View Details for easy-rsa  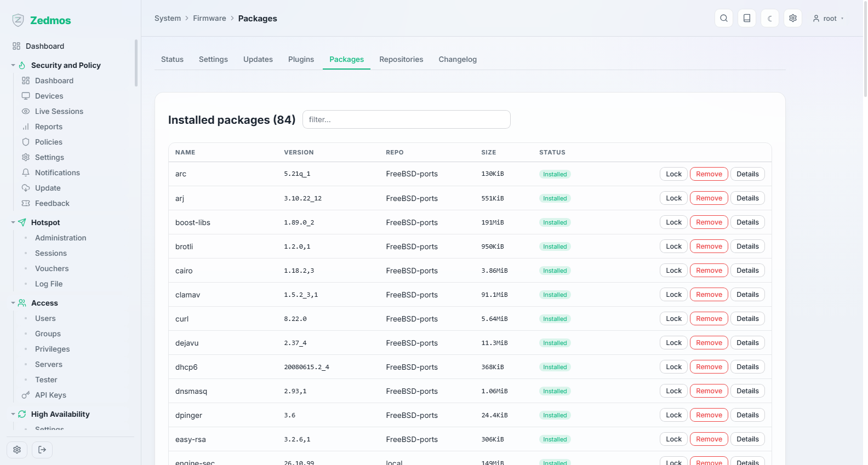coord(747,439)
